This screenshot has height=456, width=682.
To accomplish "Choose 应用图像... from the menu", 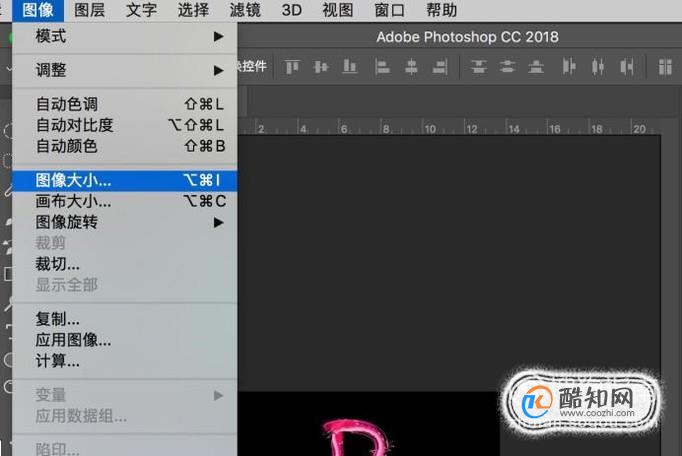I will [124, 340].
